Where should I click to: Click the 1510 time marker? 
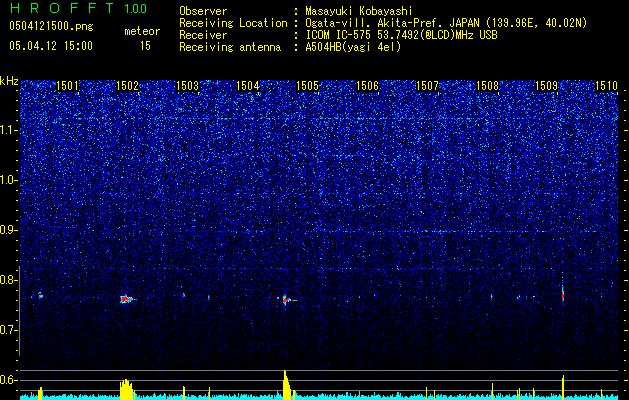pos(606,86)
